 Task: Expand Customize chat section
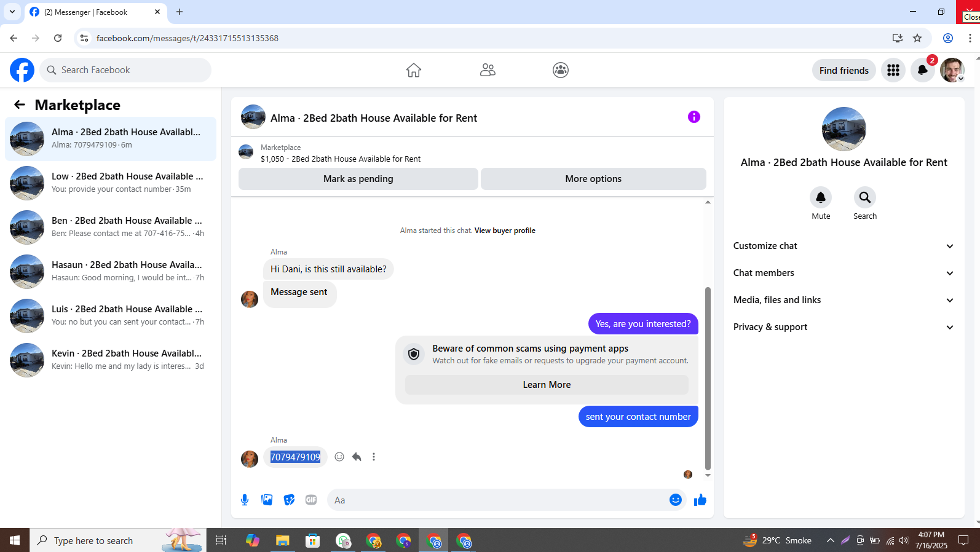tap(844, 246)
